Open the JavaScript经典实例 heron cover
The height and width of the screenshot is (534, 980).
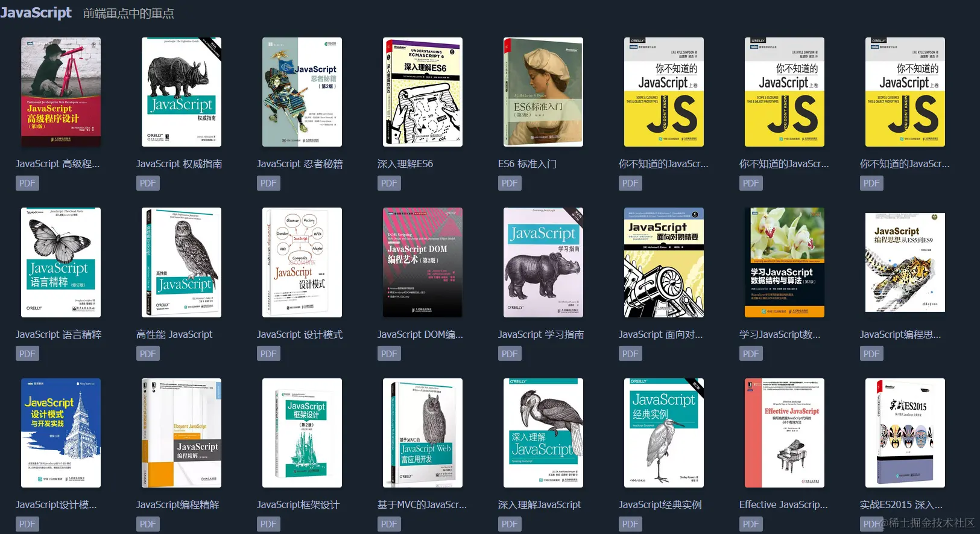point(664,433)
